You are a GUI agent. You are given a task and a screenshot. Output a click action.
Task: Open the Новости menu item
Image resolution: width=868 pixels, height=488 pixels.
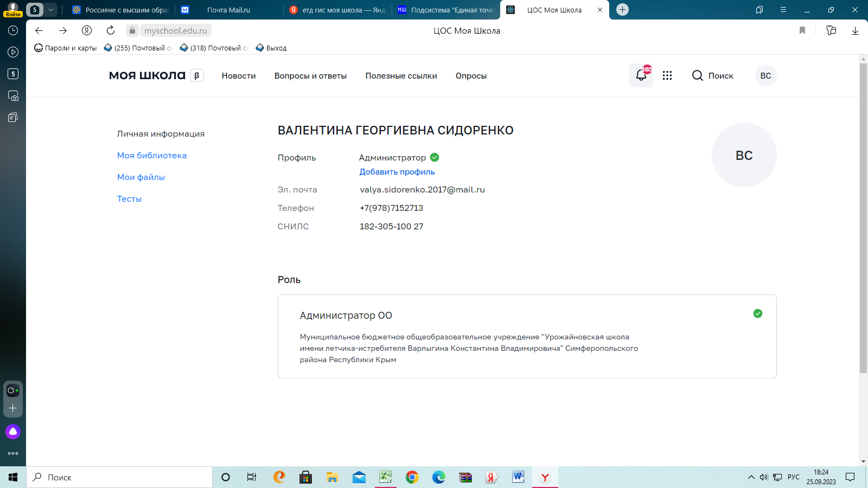(x=239, y=76)
